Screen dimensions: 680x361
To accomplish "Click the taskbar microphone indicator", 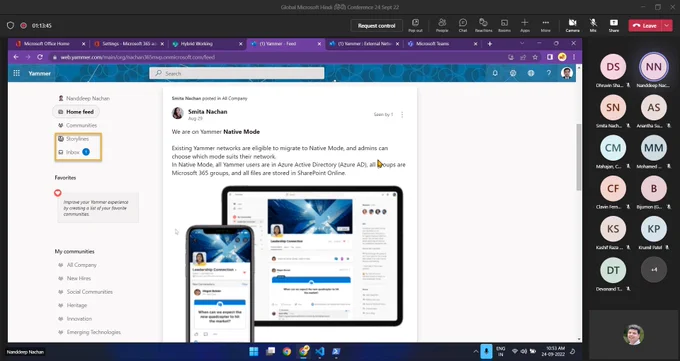I will point(486,351).
